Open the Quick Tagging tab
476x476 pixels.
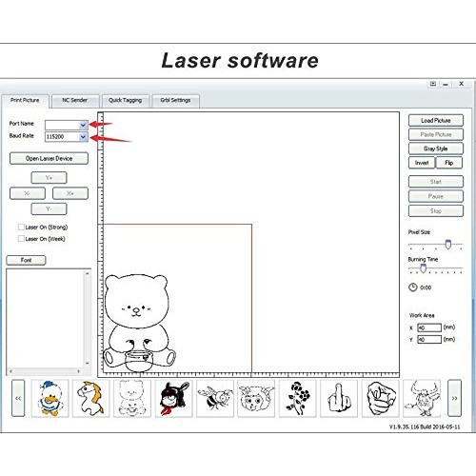(125, 100)
